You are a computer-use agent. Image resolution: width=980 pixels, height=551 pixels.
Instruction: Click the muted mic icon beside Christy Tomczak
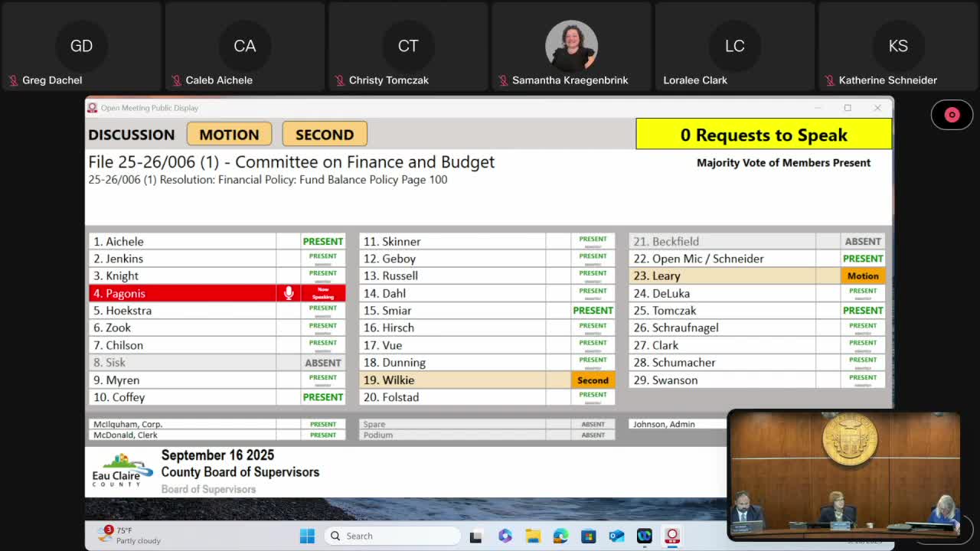(x=340, y=80)
